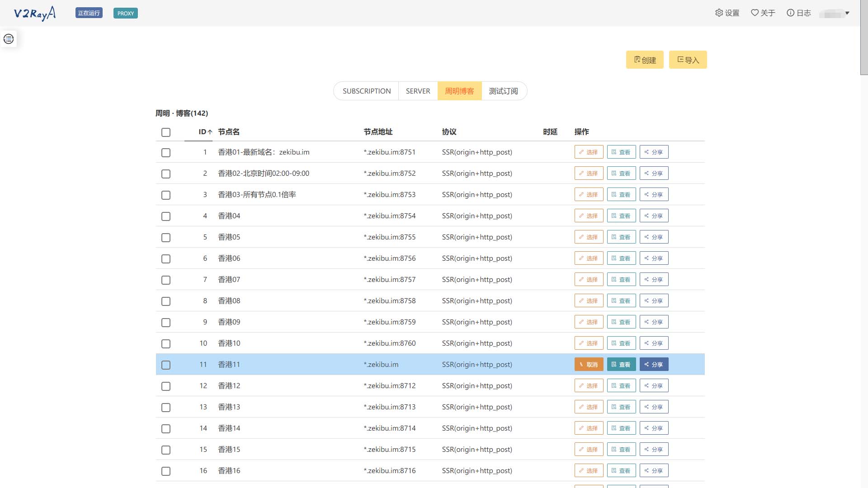Click protocol cell of node 香港05
Screen dimensions: 868x488
coord(477,237)
